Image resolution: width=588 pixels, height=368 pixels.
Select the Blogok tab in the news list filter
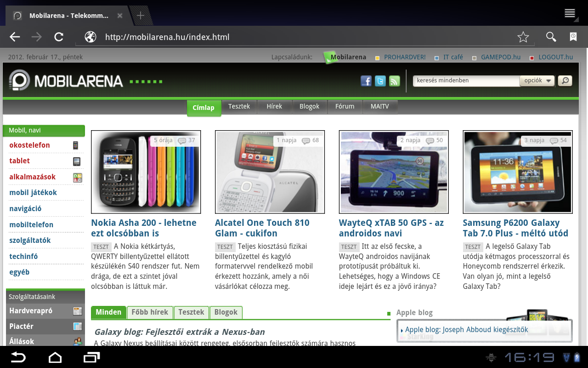coord(226,312)
